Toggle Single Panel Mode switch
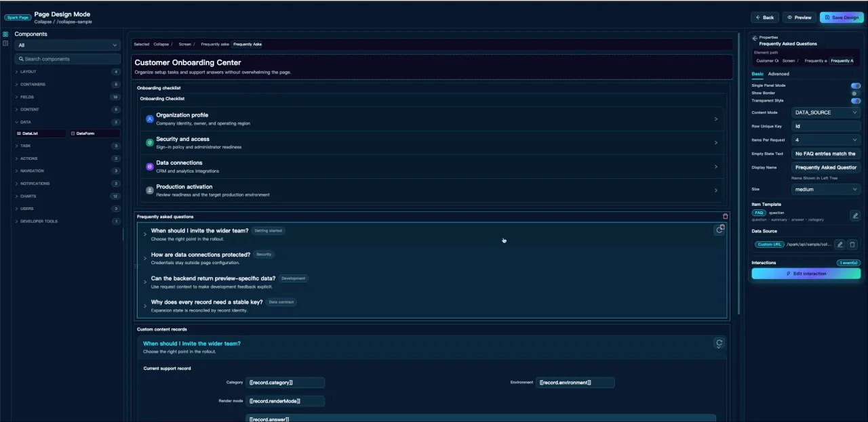Viewport: 868px width, 422px height. coord(856,86)
